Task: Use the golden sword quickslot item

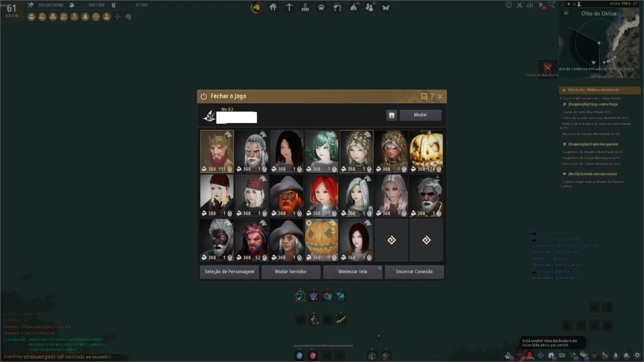Action: tap(341, 320)
